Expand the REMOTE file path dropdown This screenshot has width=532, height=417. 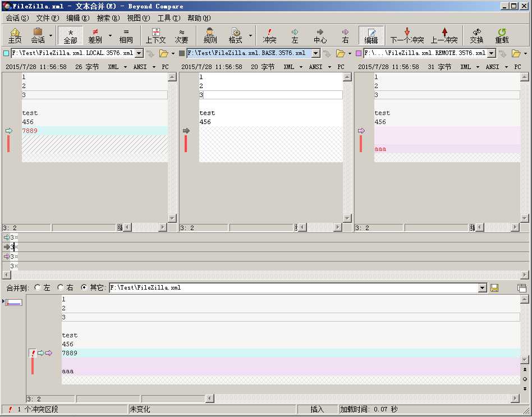coord(491,53)
